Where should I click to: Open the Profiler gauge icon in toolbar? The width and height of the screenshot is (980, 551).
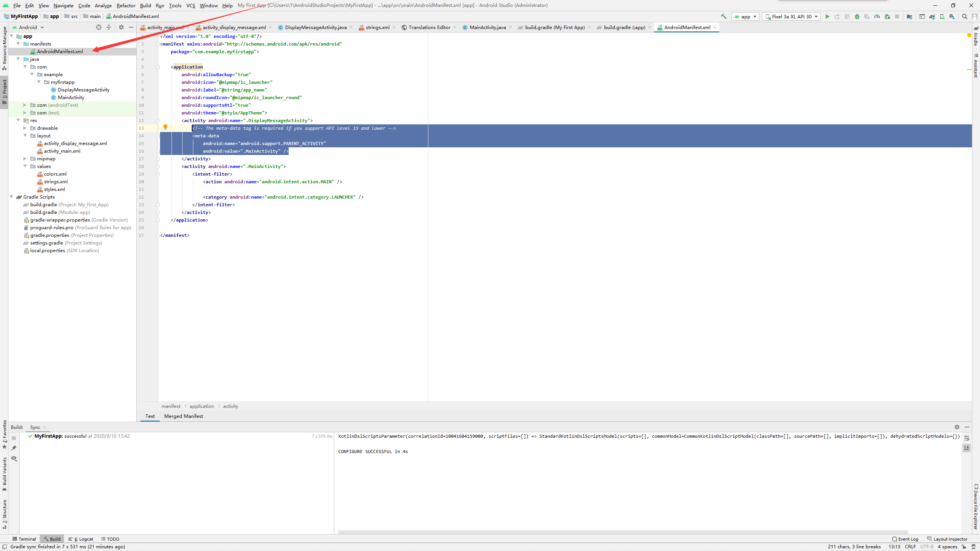877,16
